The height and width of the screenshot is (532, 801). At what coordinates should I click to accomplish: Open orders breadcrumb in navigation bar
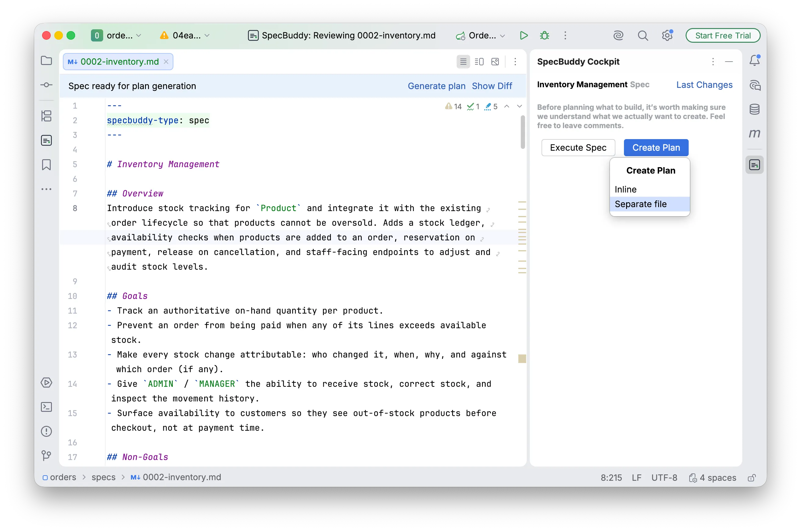pyautogui.click(x=60, y=477)
